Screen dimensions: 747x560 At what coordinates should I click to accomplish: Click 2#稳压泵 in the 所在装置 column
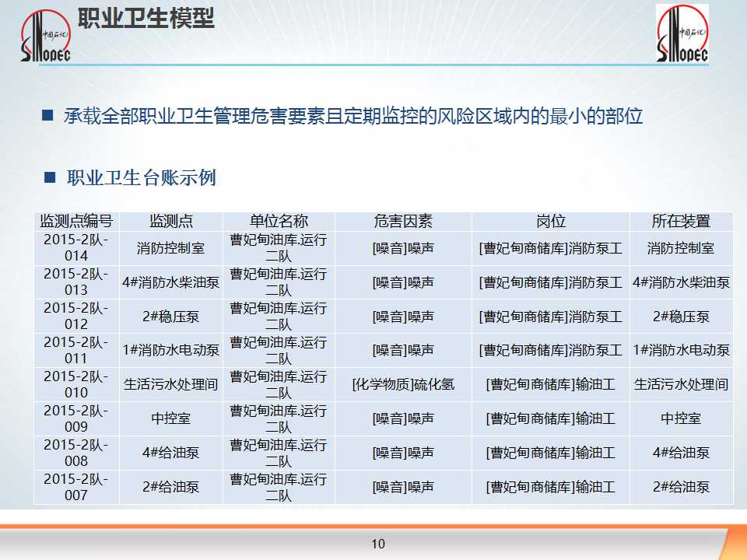pos(682,317)
